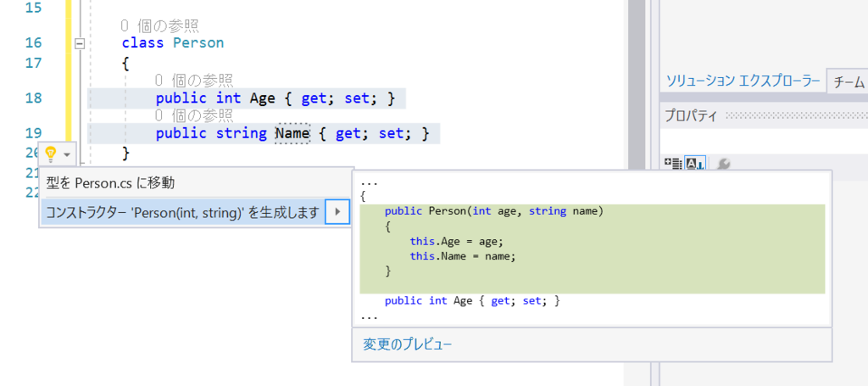
Task: Click 'this.Age = age;' in the preview
Action: click(x=457, y=242)
